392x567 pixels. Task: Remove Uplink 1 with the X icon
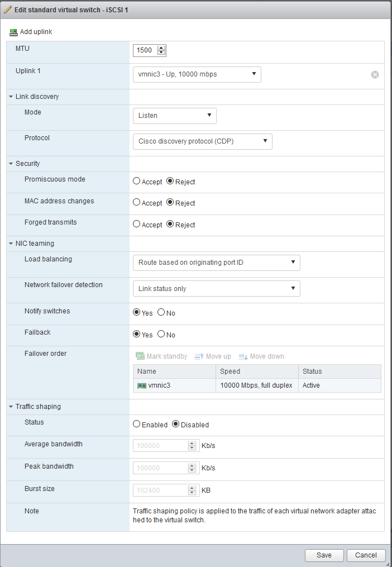point(375,74)
